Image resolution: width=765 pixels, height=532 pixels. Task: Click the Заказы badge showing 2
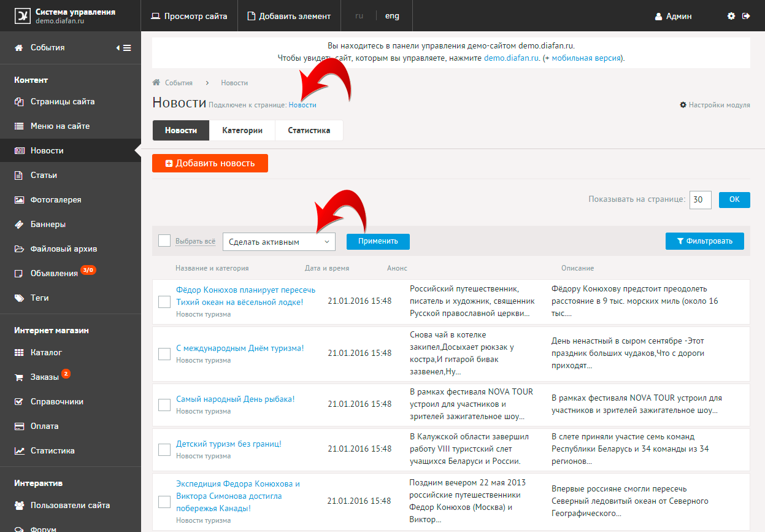[66, 373]
